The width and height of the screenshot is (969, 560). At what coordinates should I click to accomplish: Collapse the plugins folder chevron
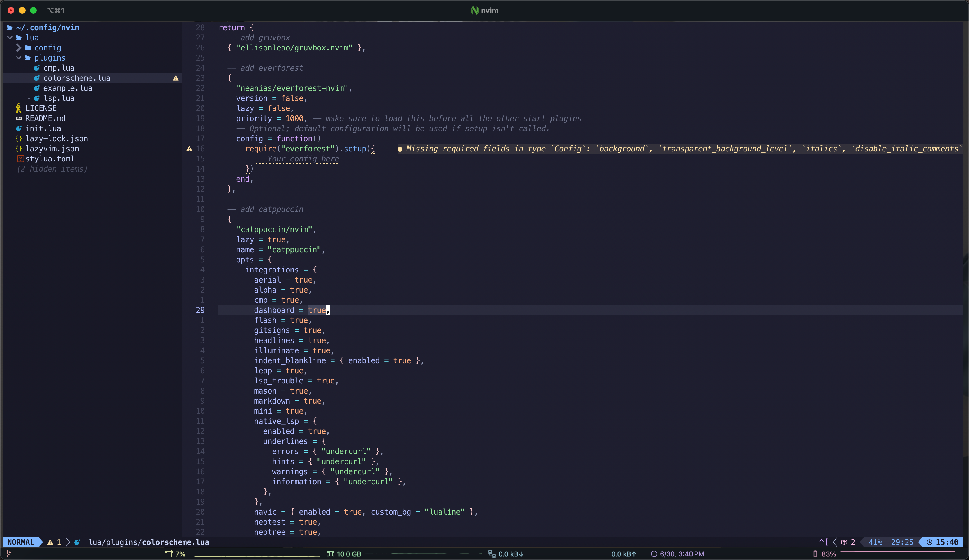(19, 58)
